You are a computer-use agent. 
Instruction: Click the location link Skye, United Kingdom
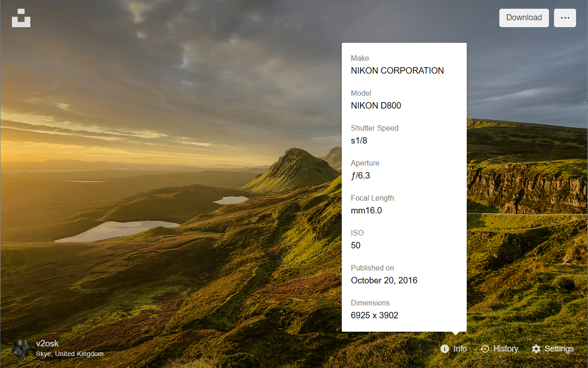[69, 354]
